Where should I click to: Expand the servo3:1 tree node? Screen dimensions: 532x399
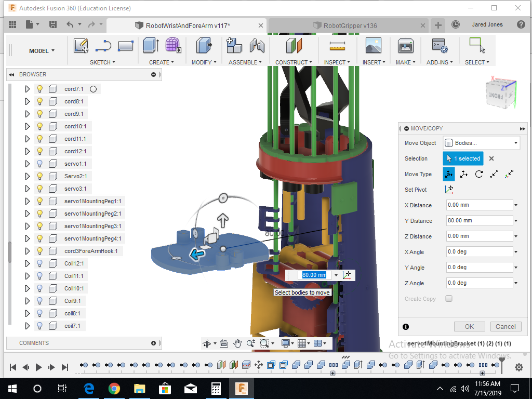coord(27,189)
